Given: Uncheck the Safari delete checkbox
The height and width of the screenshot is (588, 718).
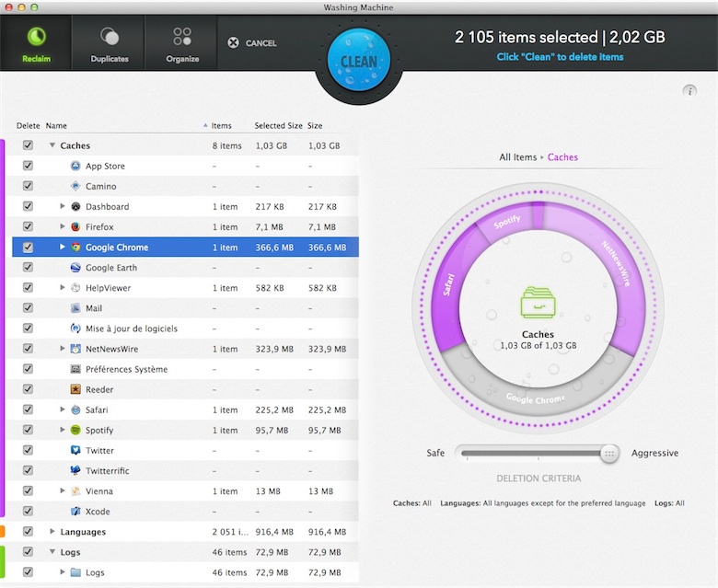Looking at the screenshot, I should 28,409.
